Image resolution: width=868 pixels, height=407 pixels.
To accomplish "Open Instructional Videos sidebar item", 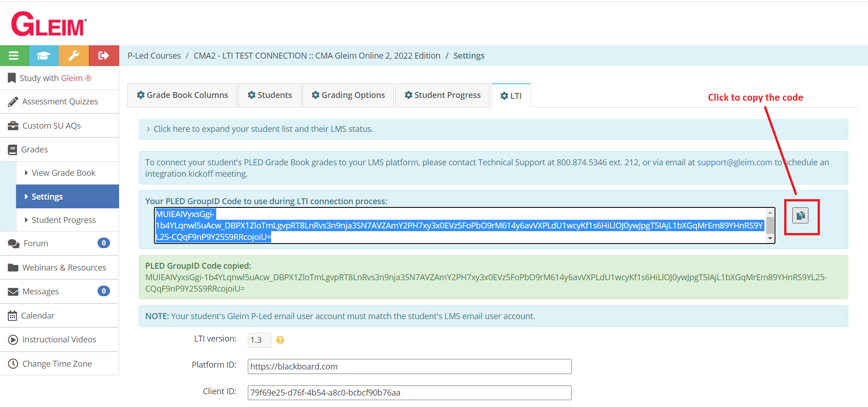I will (x=60, y=340).
